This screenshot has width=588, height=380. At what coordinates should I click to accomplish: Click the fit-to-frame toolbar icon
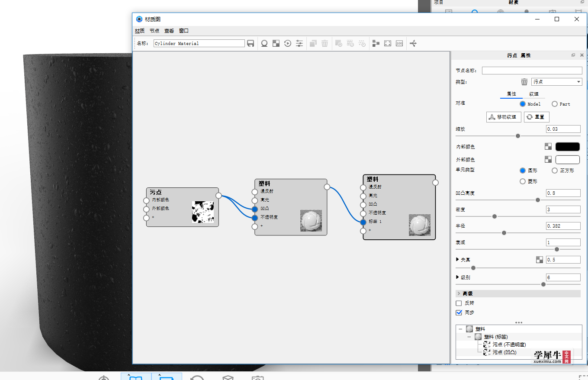click(x=388, y=43)
